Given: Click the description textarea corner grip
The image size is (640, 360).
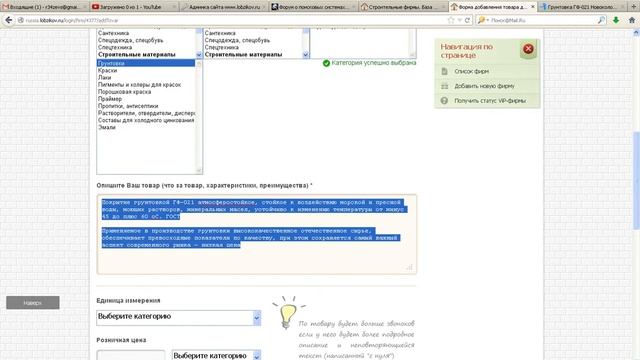Looking at the screenshot, I should coord(409,267).
